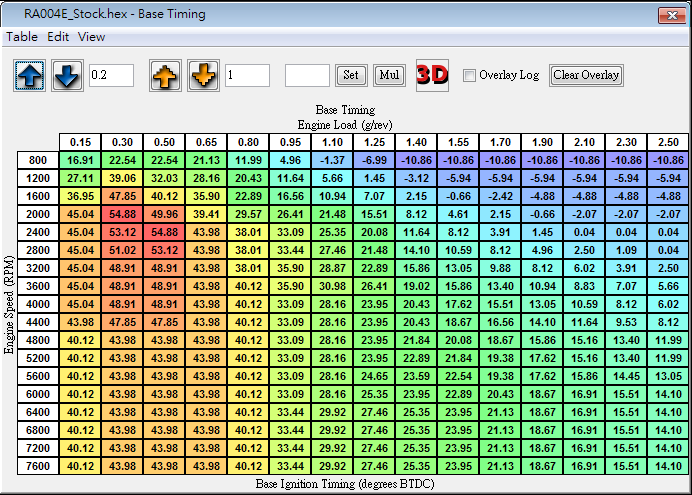Select cell 27.11 in the 1200 RPM row
Screen dimensions: 692x495
pyautogui.click(x=80, y=178)
